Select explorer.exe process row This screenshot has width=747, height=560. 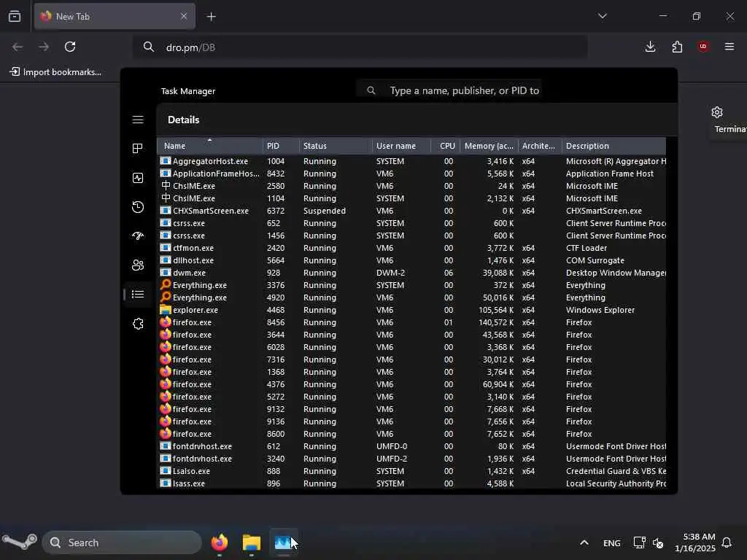pyautogui.click(x=411, y=310)
